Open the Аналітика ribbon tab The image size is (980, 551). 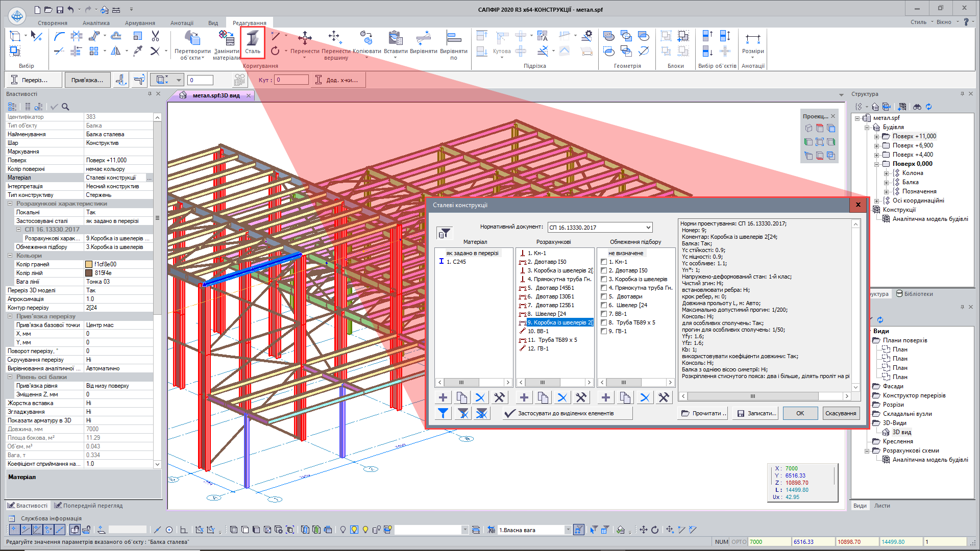click(96, 23)
